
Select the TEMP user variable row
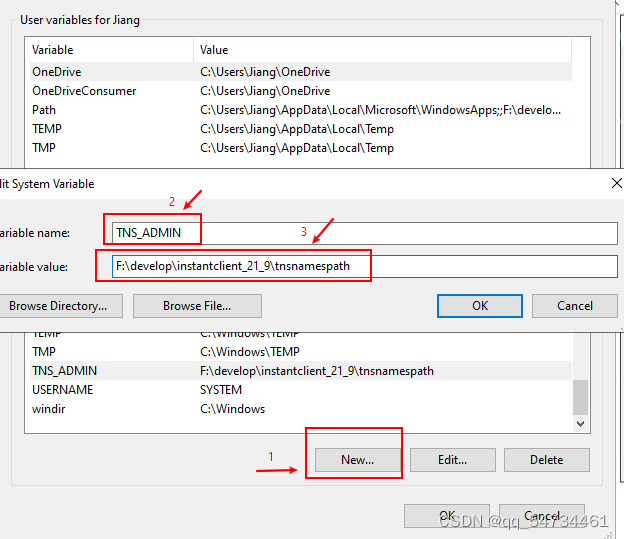[301, 129]
